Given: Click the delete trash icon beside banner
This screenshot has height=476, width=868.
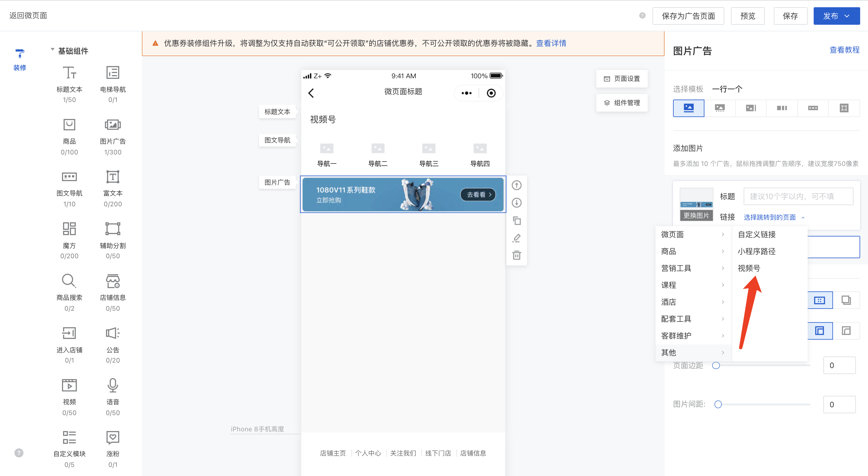Looking at the screenshot, I should point(517,255).
